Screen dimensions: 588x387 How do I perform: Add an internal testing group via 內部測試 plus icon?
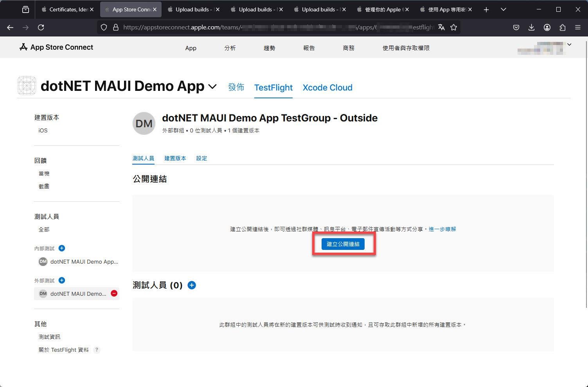[x=62, y=248]
